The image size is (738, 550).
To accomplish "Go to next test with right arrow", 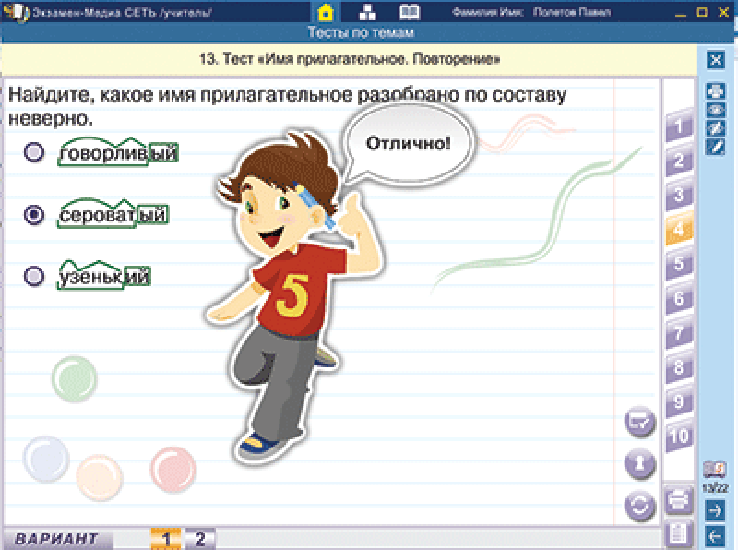I will (715, 511).
